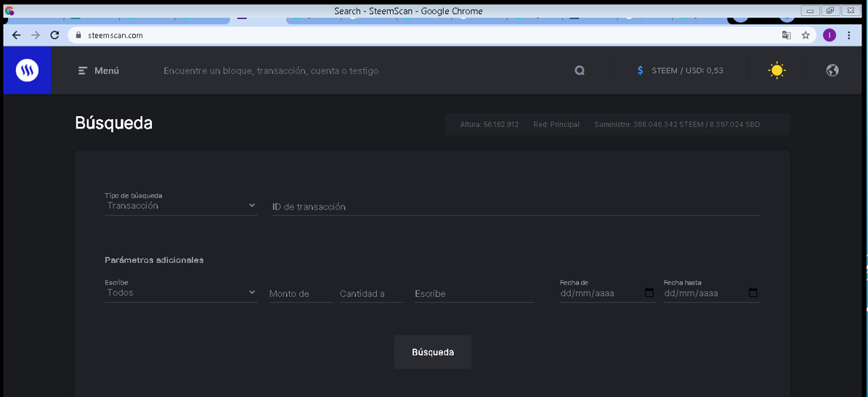Bookmark this page with the star icon

806,36
